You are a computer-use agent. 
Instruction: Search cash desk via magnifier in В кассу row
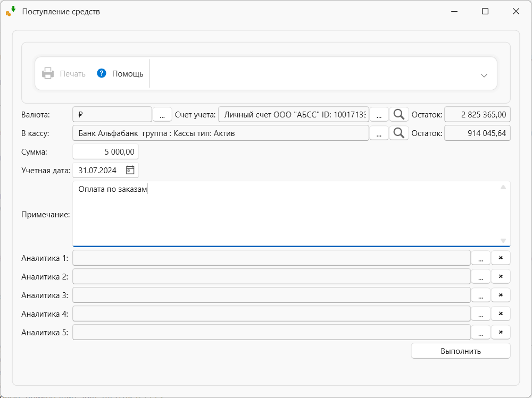[398, 133]
